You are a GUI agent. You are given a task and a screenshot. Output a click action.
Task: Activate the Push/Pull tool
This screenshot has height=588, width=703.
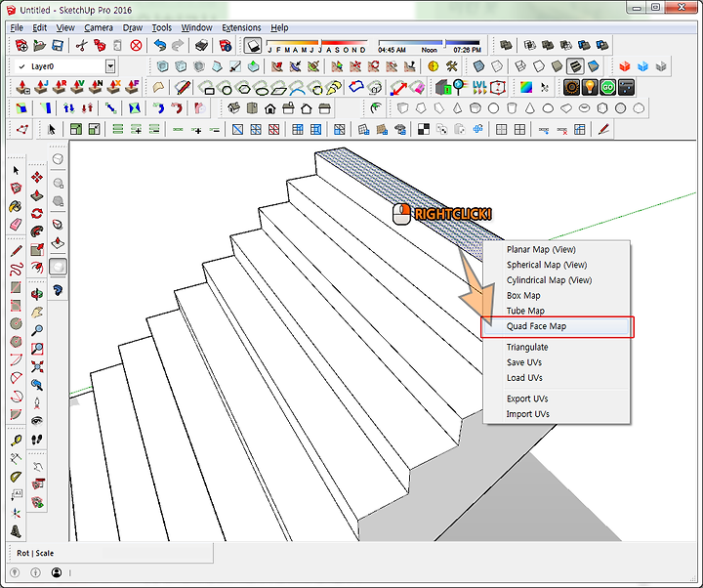pyautogui.click(x=37, y=195)
